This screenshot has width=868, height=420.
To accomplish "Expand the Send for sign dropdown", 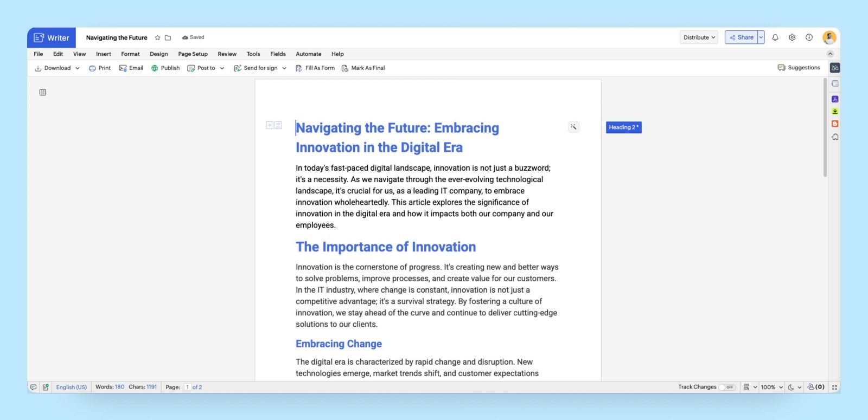I will [284, 68].
